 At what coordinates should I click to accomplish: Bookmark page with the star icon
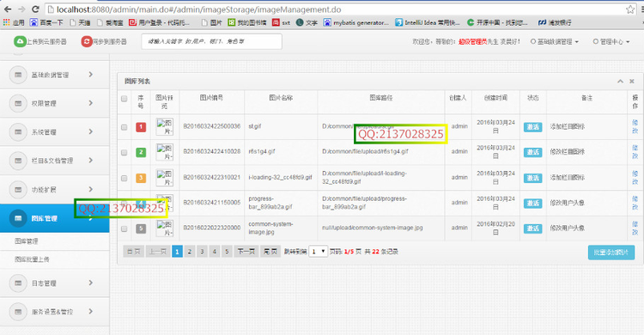pyautogui.click(x=630, y=9)
